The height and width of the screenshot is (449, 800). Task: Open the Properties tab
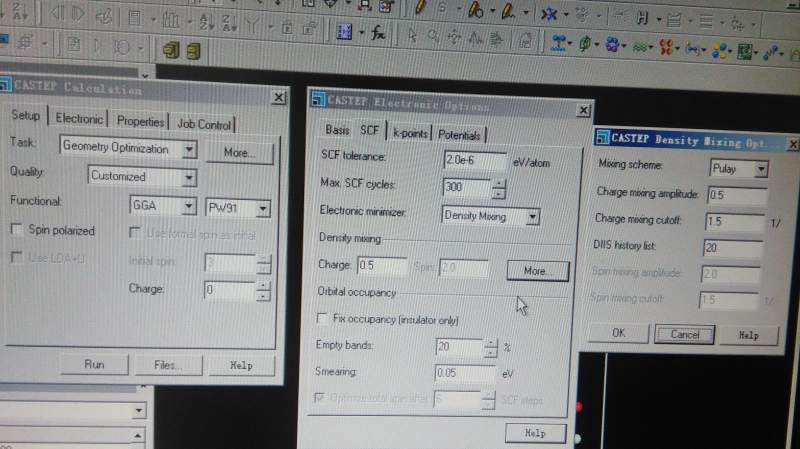click(140, 121)
